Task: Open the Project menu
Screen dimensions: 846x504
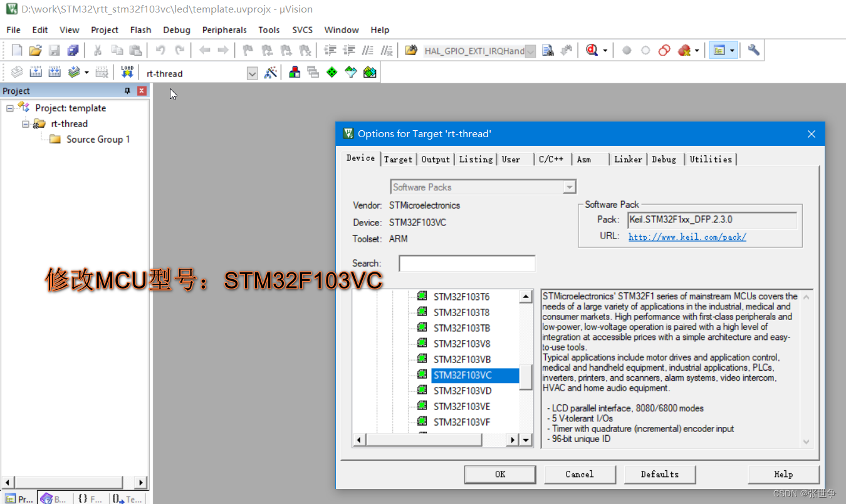Action: click(x=105, y=29)
